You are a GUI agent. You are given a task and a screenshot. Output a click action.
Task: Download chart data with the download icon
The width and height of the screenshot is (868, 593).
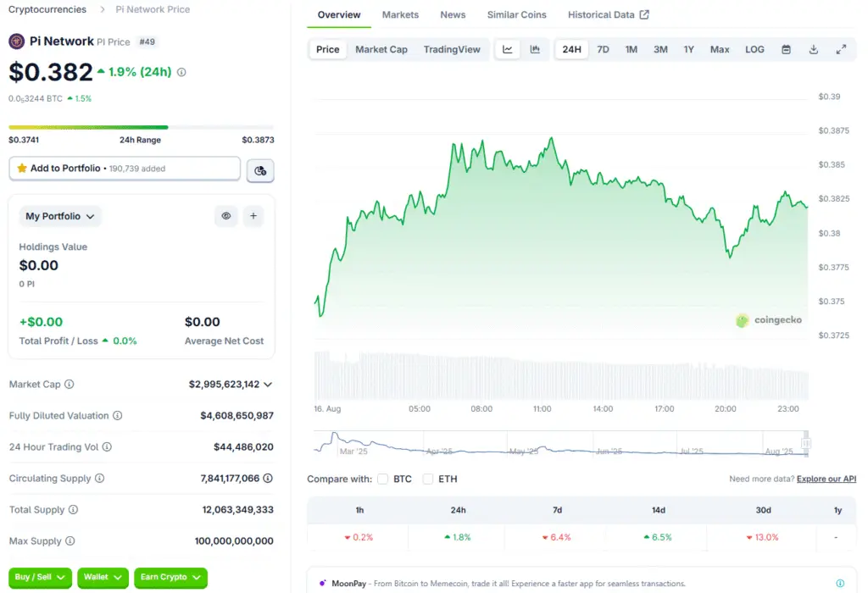(x=813, y=49)
